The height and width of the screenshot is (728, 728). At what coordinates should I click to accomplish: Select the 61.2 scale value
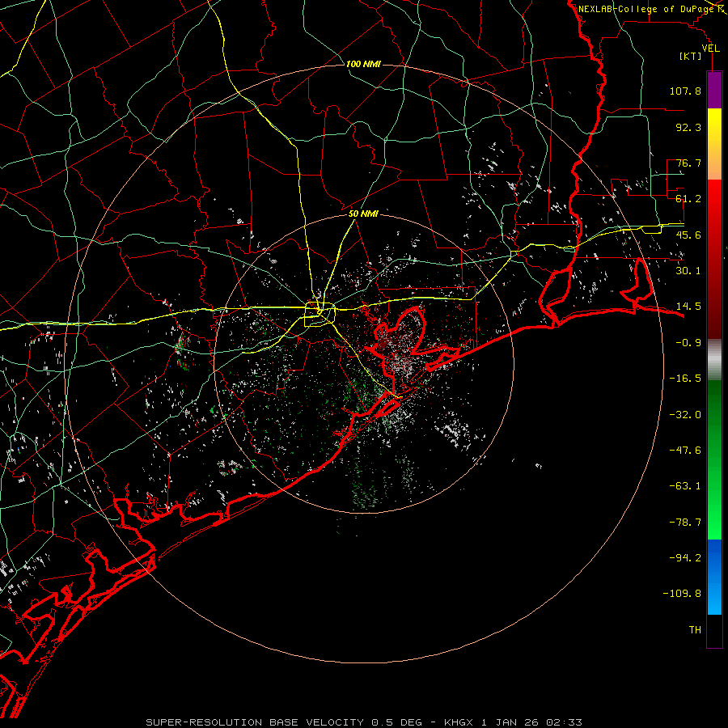(688, 199)
